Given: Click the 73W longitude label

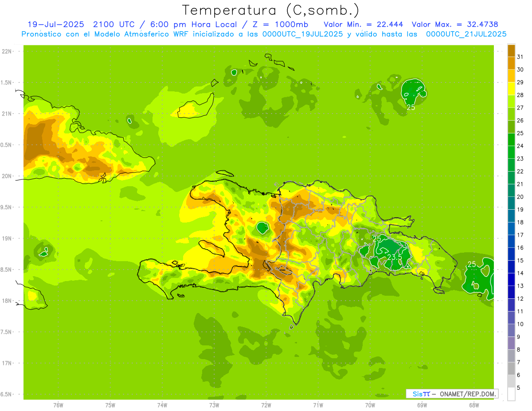Looking at the screenshot, I should point(214,405).
